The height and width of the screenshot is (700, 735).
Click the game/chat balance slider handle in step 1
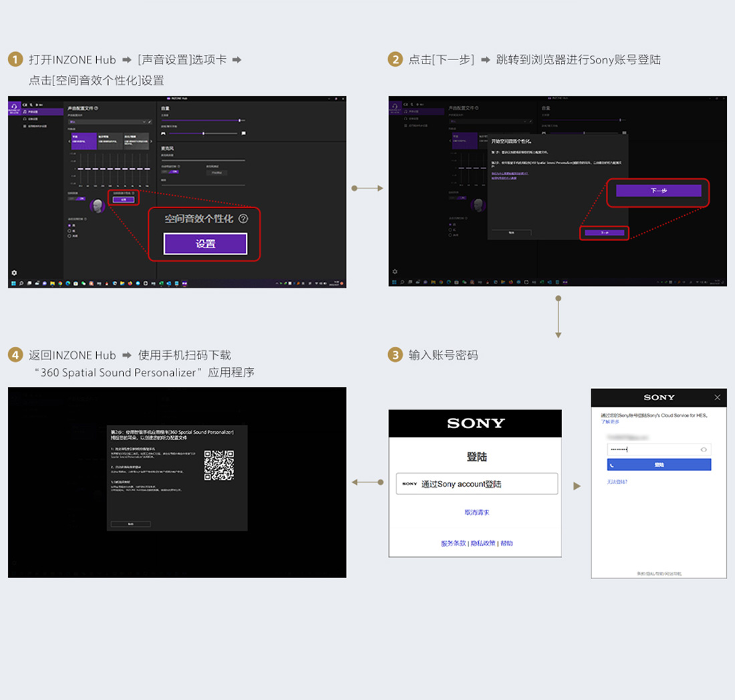coord(203,134)
